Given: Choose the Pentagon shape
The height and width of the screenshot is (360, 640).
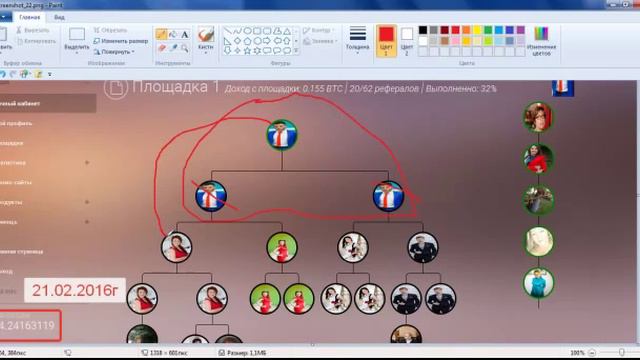Looking at the screenshot, I should tap(247, 41).
